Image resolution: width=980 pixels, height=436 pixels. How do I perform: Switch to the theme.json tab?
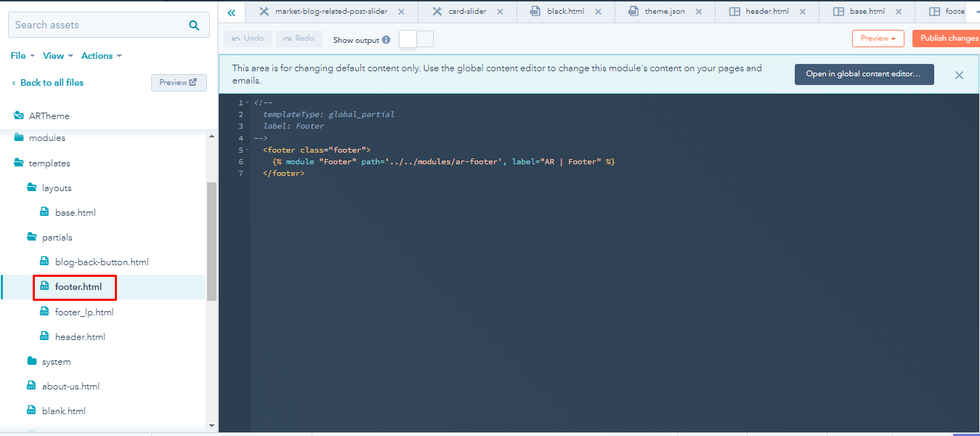[664, 12]
